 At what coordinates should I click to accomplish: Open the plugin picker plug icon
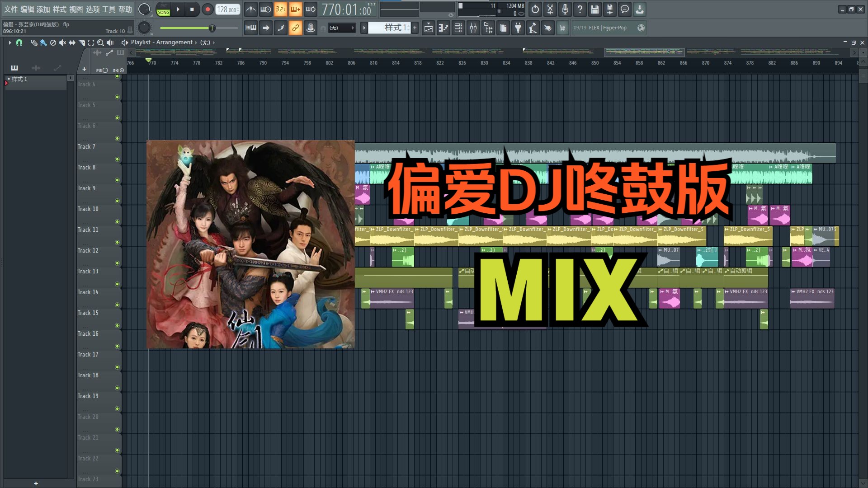pyautogui.click(x=518, y=28)
